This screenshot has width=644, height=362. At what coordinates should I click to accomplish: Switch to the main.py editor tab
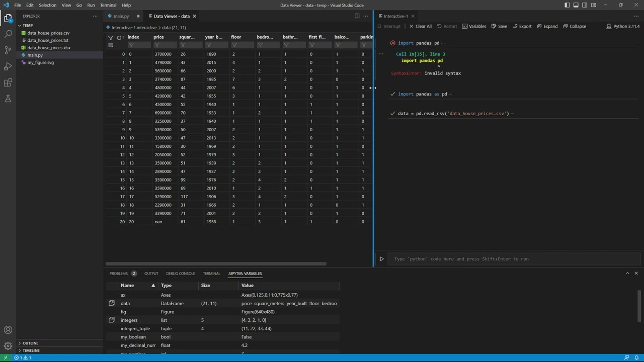click(x=121, y=16)
